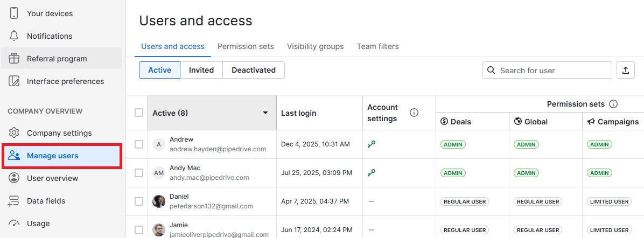Click the export upload icon button
The image size is (644, 238).
point(626,71)
